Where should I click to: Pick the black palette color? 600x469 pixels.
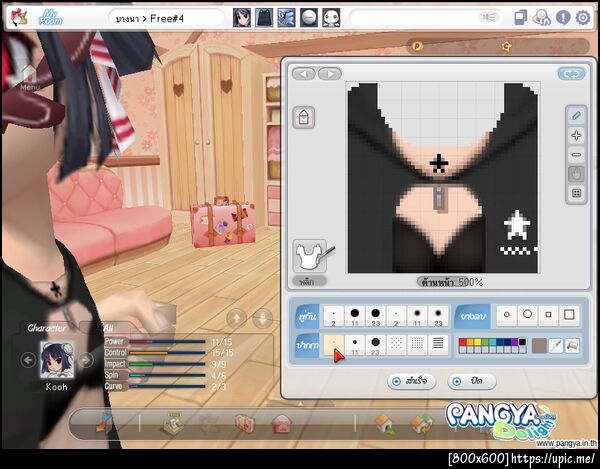coord(522,342)
